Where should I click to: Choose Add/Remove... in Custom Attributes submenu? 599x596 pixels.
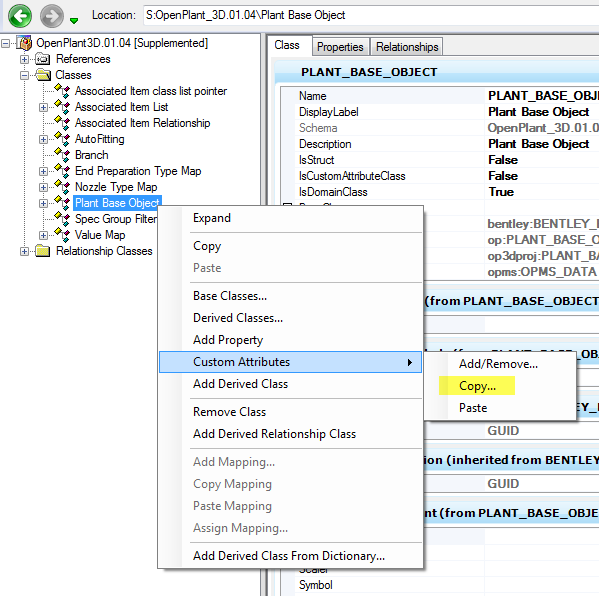[500, 364]
